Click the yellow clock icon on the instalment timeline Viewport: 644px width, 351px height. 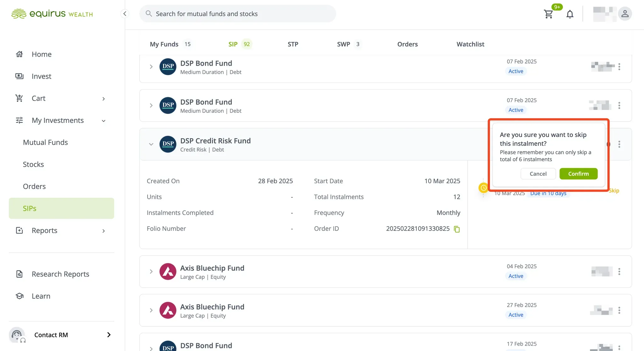[x=484, y=188]
